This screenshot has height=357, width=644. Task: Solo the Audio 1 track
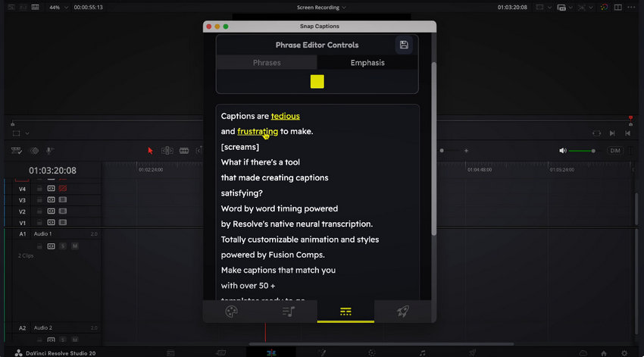coord(63,246)
